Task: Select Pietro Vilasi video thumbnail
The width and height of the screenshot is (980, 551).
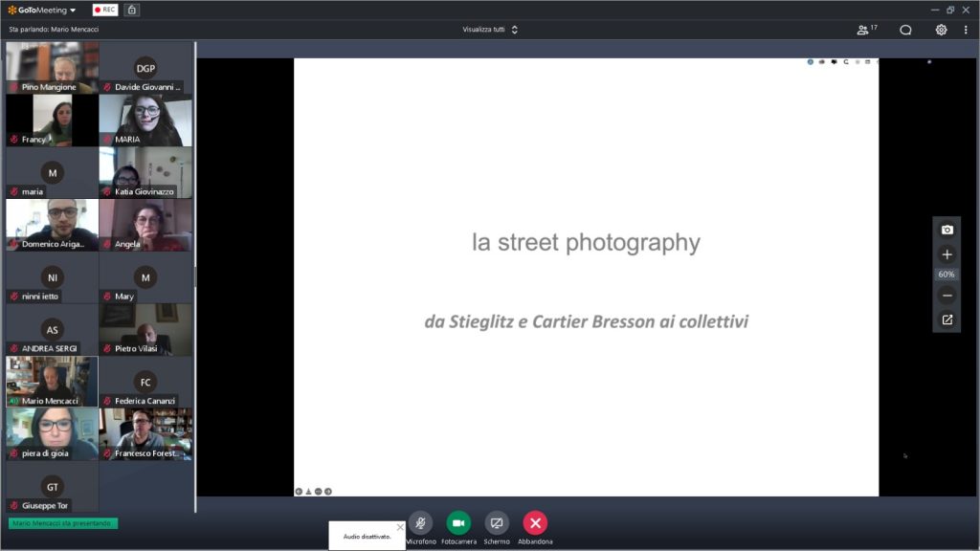Action: pos(145,330)
